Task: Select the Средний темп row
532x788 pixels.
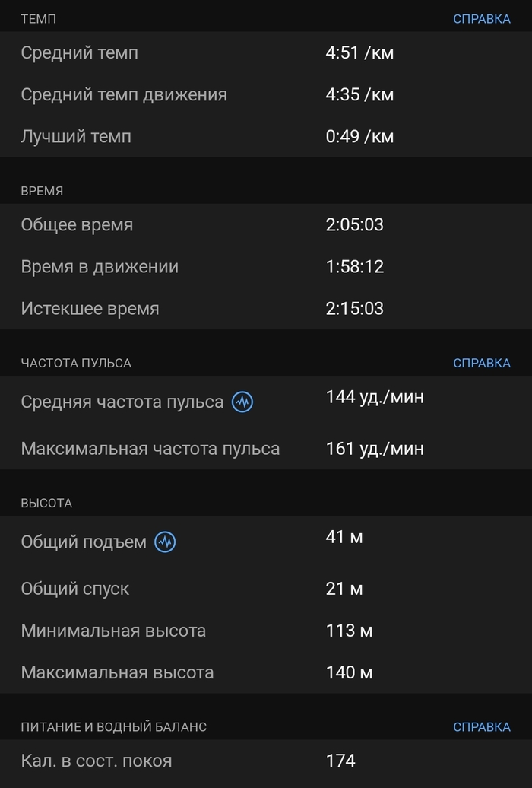Action: pos(266,53)
